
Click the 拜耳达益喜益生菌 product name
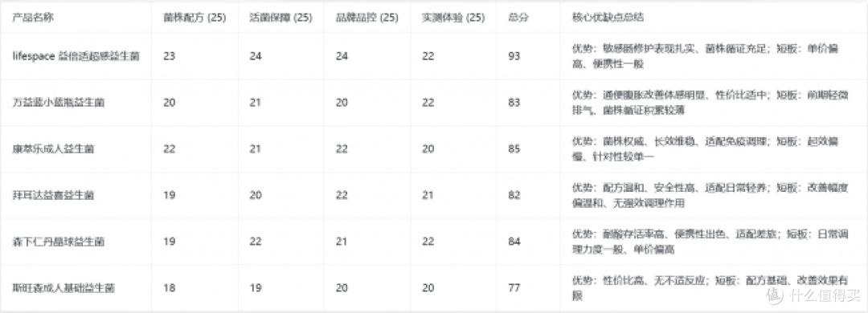53,195
